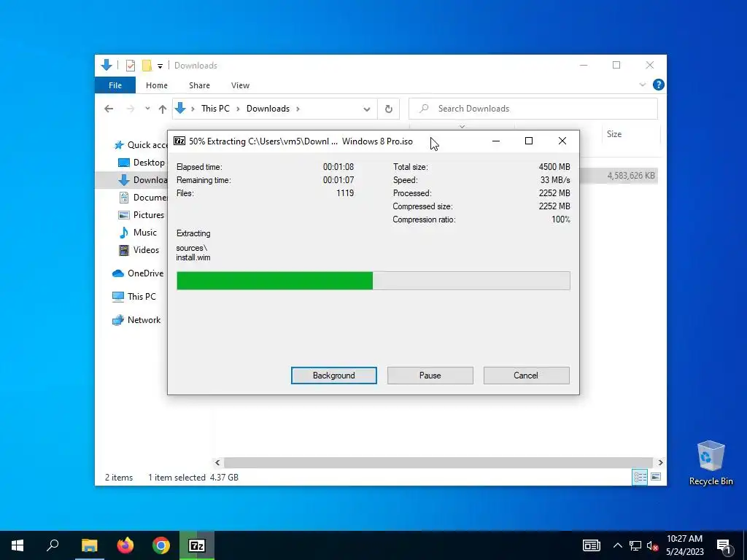Screen dimensions: 747x560
Task: Open the View ribbon tab
Action: coord(240,85)
